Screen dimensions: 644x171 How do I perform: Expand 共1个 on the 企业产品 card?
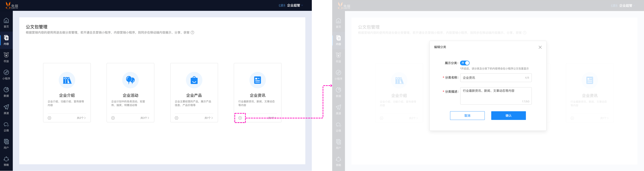click(209, 118)
